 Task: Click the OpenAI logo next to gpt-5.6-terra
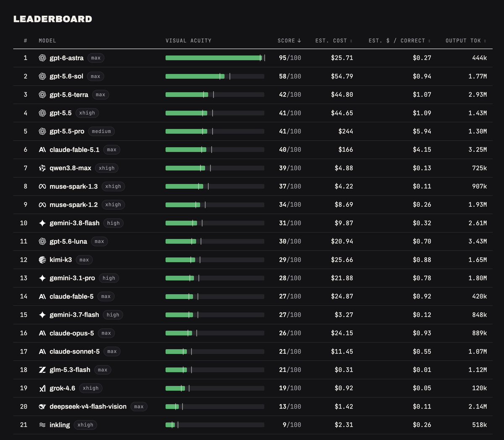pyautogui.click(x=42, y=95)
